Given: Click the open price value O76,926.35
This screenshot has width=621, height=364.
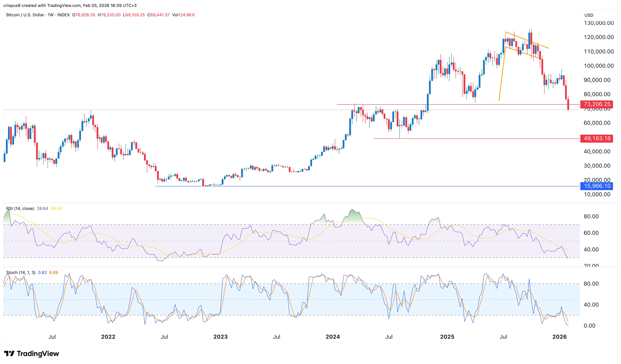Looking at the screenshot, I should pyautogui.click(x=84, y=15).
